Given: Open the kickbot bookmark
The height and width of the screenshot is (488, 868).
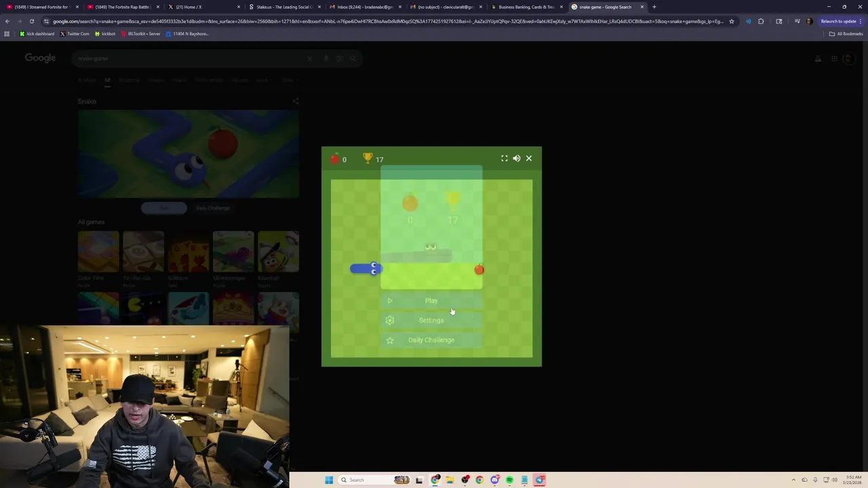Looking at the screenshot, I should 105,34.
